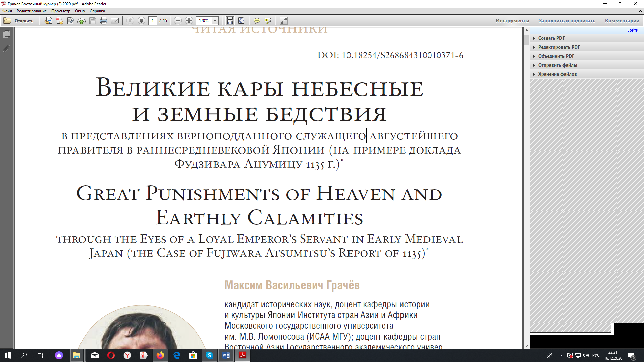Click the create PDF icon with star
The height and width of the screenshot is (362, 644).
tap(59, 21)
